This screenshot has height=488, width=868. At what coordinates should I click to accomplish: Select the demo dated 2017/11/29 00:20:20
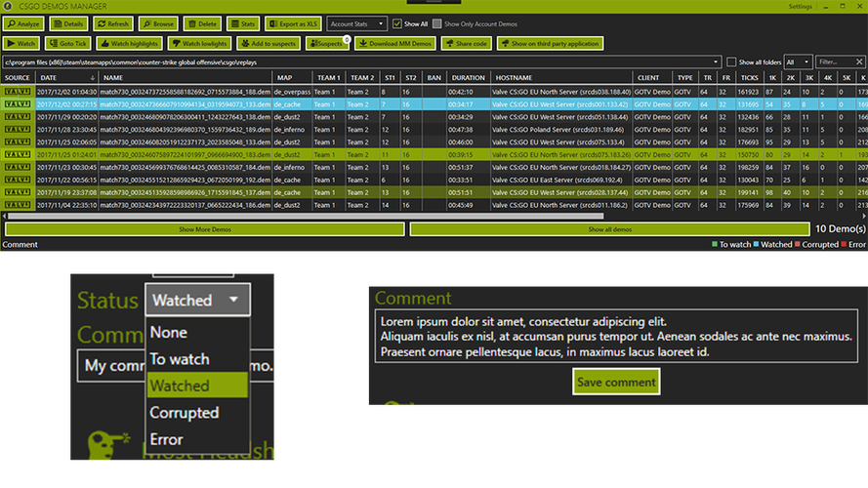pos(434,117)
